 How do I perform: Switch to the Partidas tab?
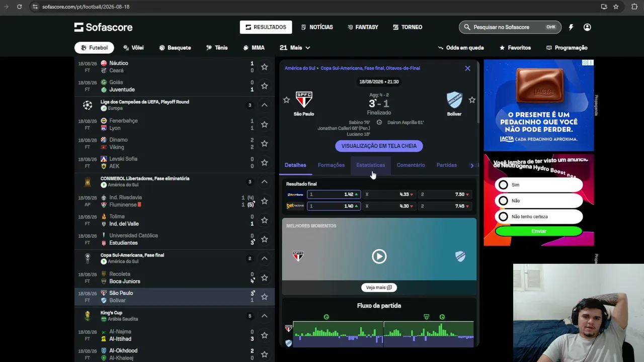(446, 165)
